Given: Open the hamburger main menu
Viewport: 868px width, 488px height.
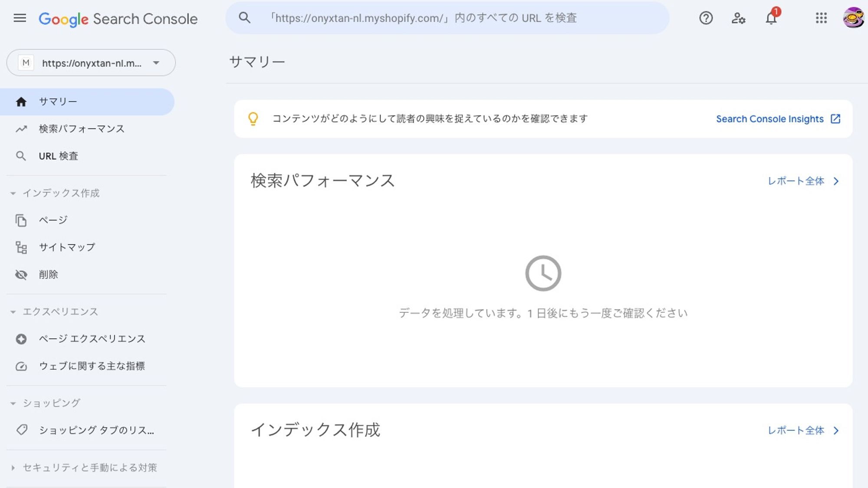Looking at the screenshot, I should pos(20,18).
